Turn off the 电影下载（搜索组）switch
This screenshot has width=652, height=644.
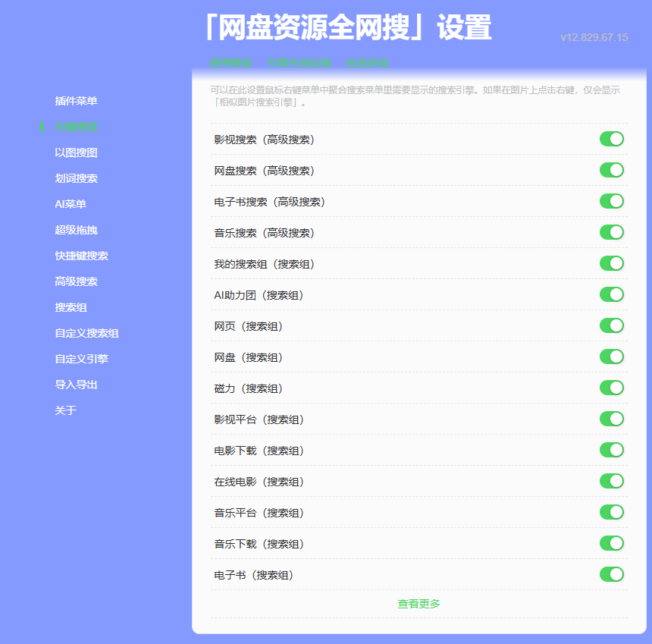tap(611, 450)
